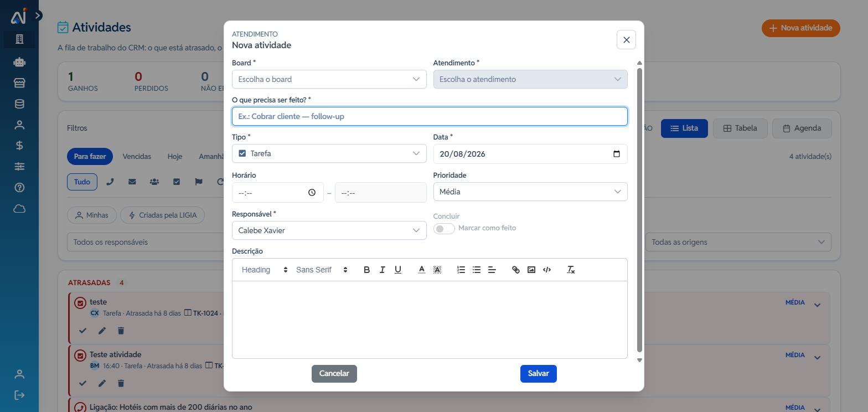The width and height of the screenshot is (868, 412).
Task: Open the Sans Serif font picker
Action: tap(321, 270)
